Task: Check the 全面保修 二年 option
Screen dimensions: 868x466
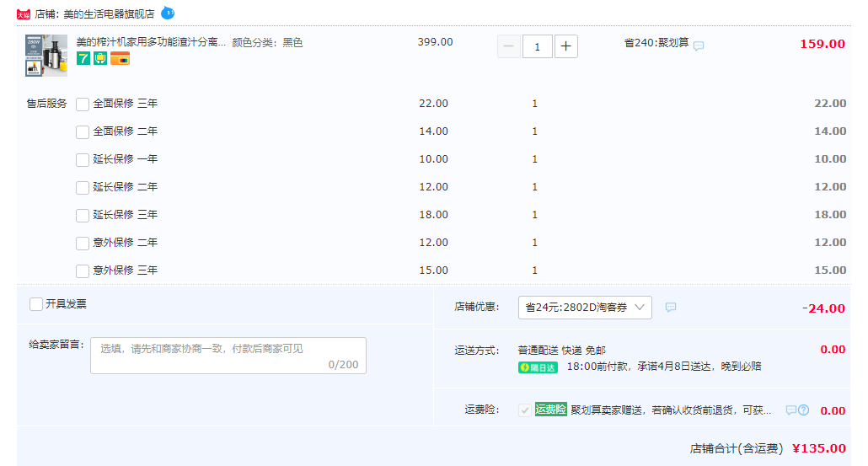Action: click(83, 131)
